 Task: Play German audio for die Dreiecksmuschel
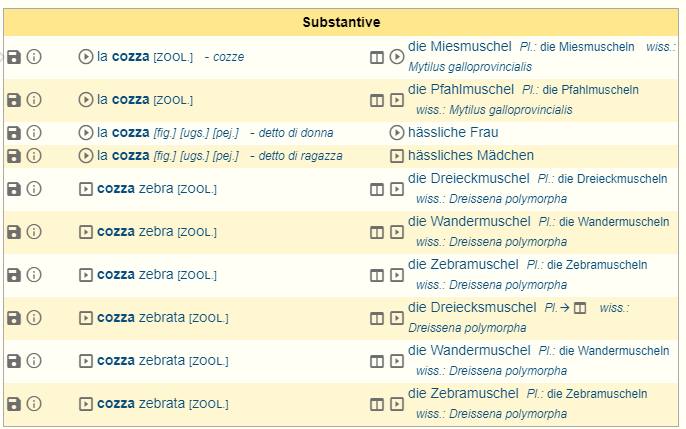[x=397, y=318]
